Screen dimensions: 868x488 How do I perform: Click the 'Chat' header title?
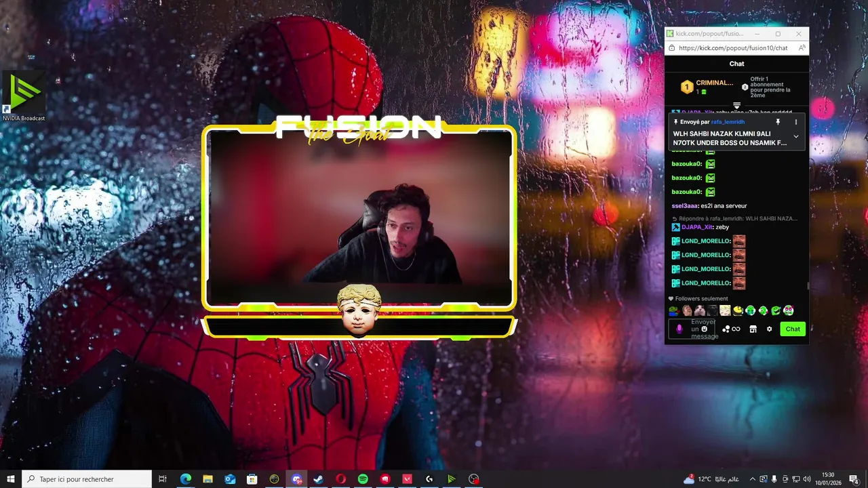[x=736, y=64]
